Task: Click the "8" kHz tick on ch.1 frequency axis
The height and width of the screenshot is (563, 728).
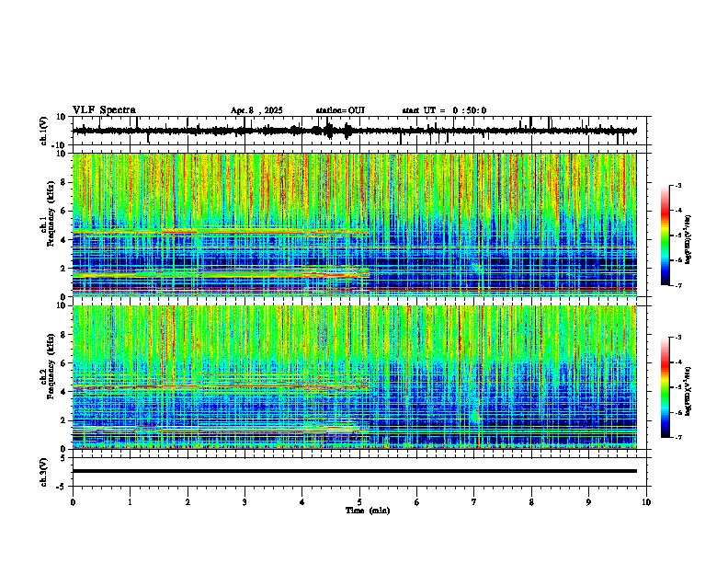Action: pos(63,182)
